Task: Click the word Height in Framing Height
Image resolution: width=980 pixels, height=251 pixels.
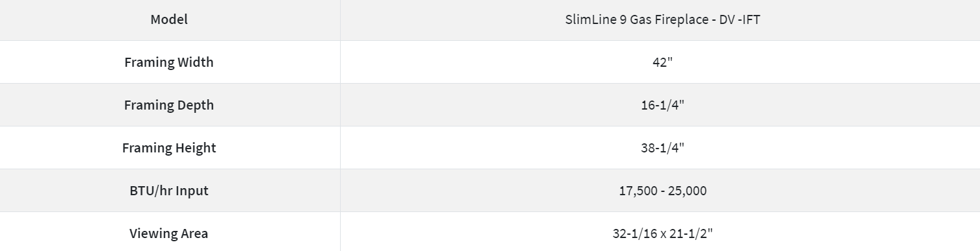Action: 197,148
